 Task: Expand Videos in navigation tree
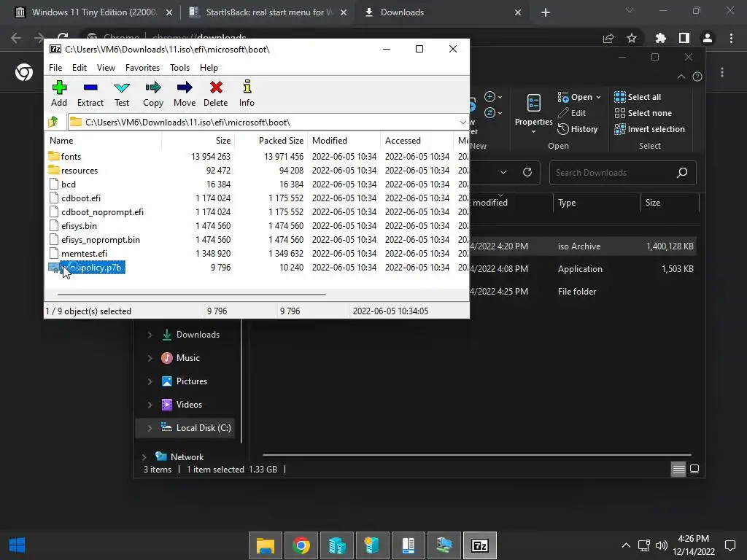tap(150, 405)
